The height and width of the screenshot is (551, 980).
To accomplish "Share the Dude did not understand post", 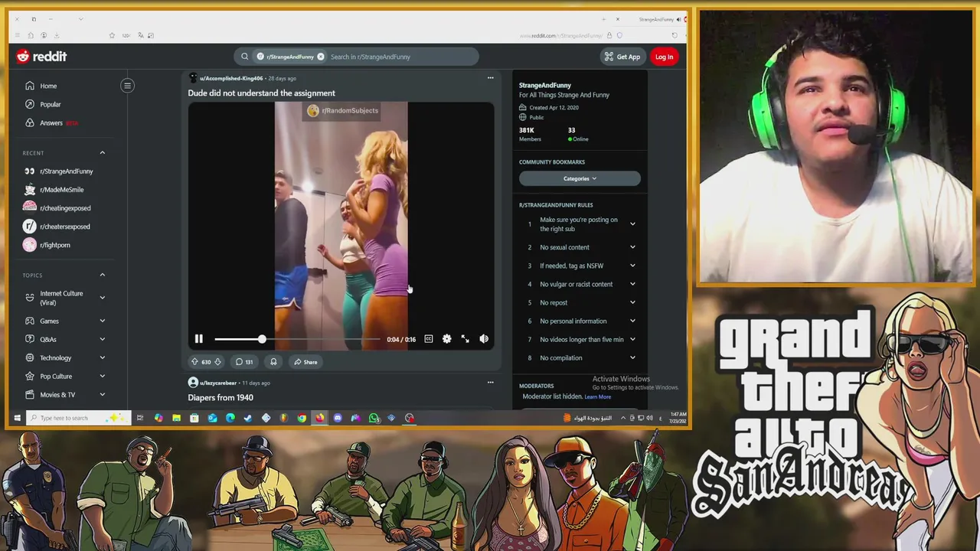I will pos(305,362).
